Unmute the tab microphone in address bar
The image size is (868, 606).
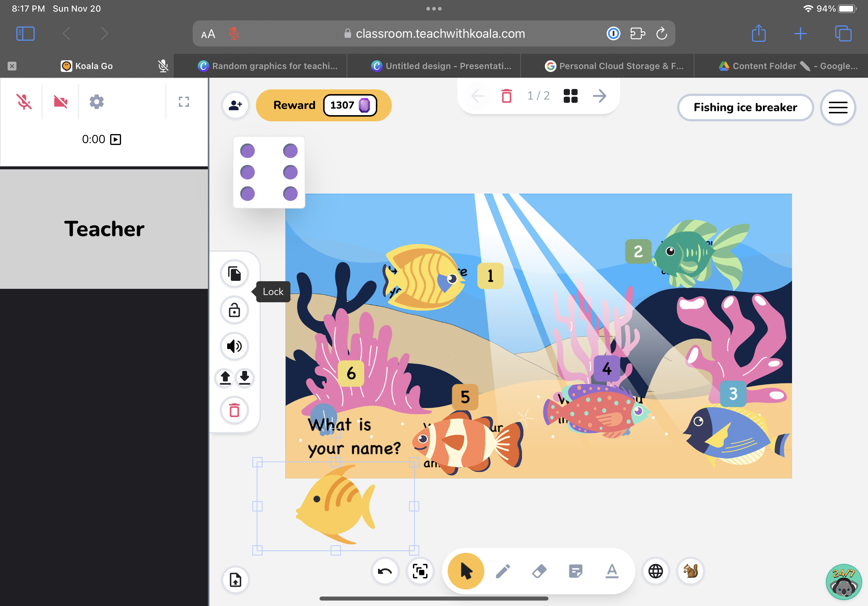(234, 33)
